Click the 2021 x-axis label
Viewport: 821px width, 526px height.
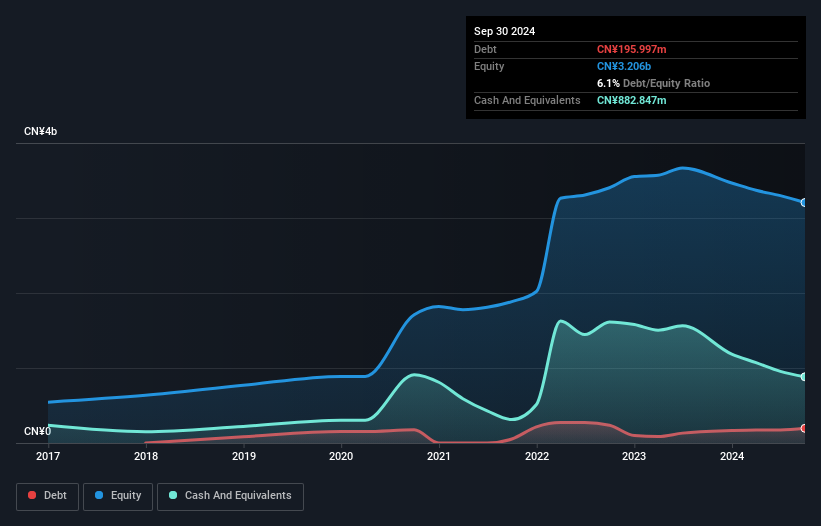(x=439, y=456)
